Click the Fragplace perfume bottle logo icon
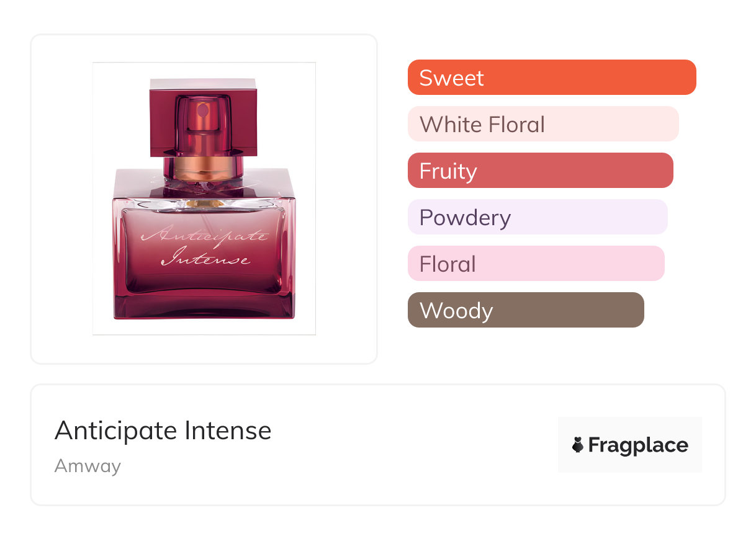 [578, 445]
